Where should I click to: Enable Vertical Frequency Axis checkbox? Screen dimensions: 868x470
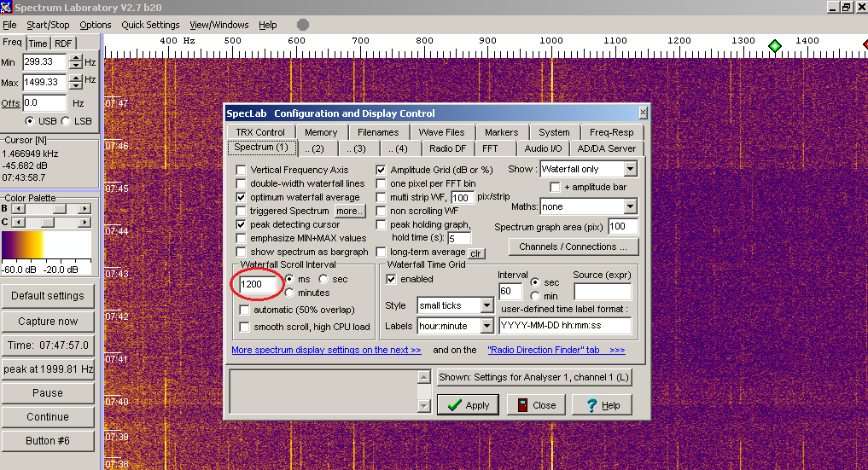[241, 170]
